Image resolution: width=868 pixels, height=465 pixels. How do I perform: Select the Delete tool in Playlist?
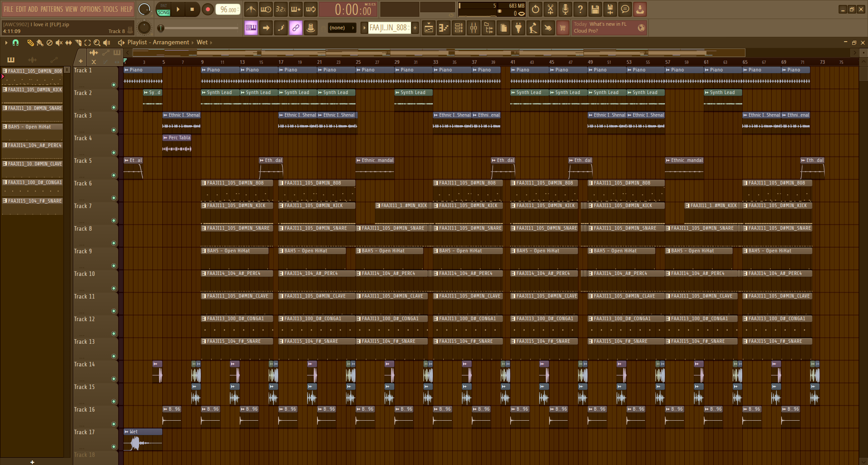[49, 43]
